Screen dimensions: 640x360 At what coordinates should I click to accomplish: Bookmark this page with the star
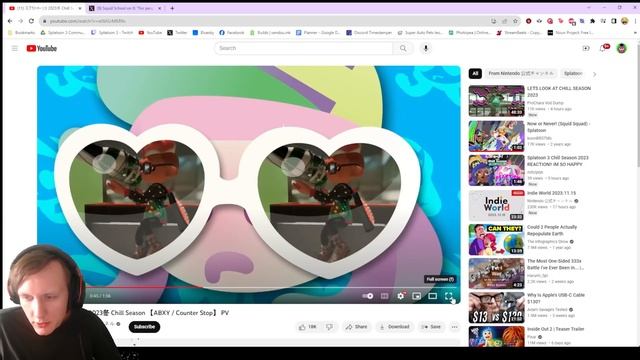(516, 21)
